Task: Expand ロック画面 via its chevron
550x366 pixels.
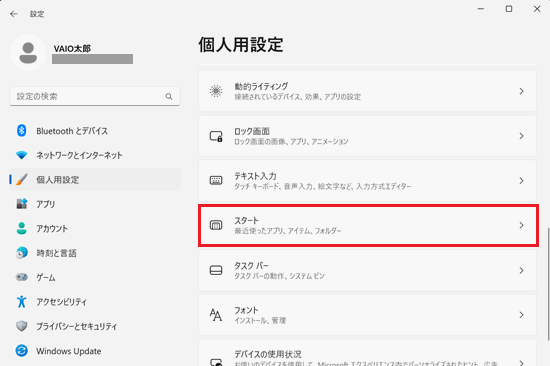Action: coord(521,136)
